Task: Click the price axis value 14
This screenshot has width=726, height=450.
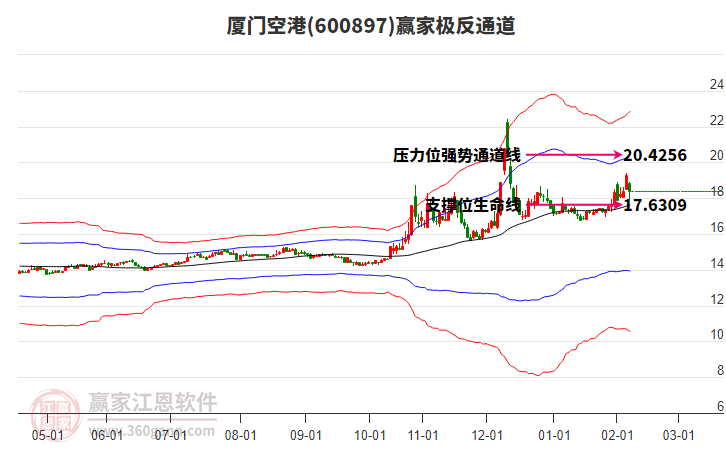Action: 717,263
